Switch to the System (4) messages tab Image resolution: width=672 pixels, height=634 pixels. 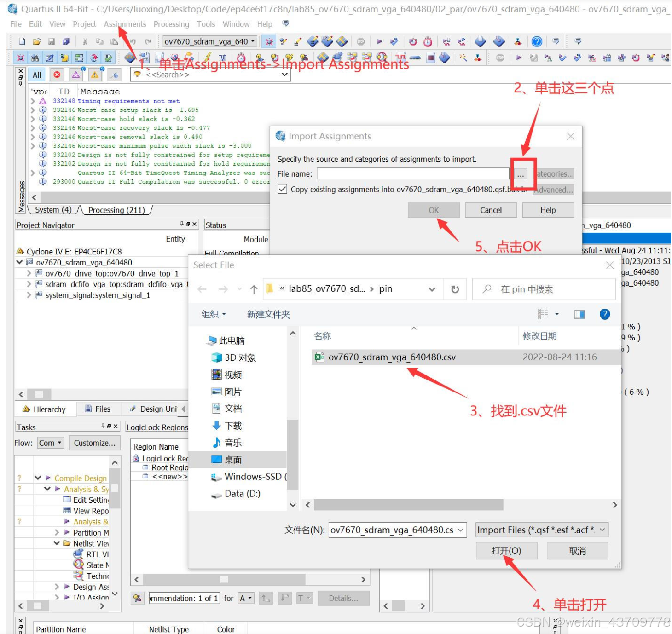click(x=53, y=210)
